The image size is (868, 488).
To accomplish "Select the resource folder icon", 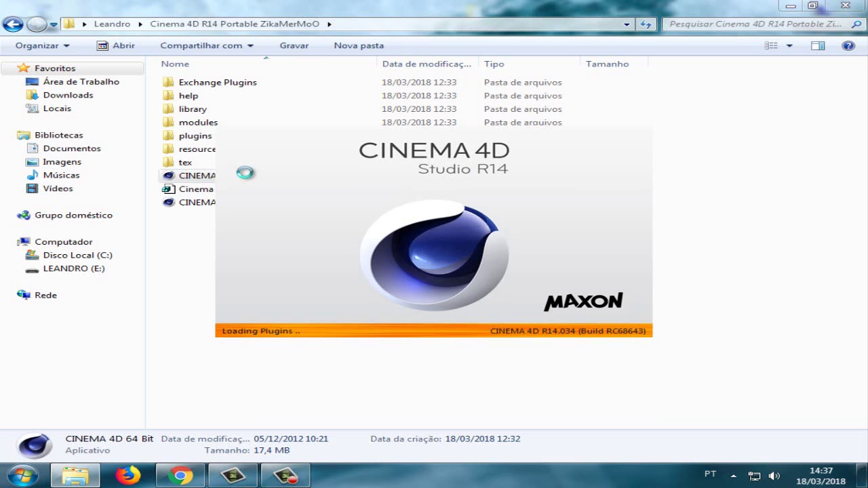I will pyautogui.click(x=168, y=149).
